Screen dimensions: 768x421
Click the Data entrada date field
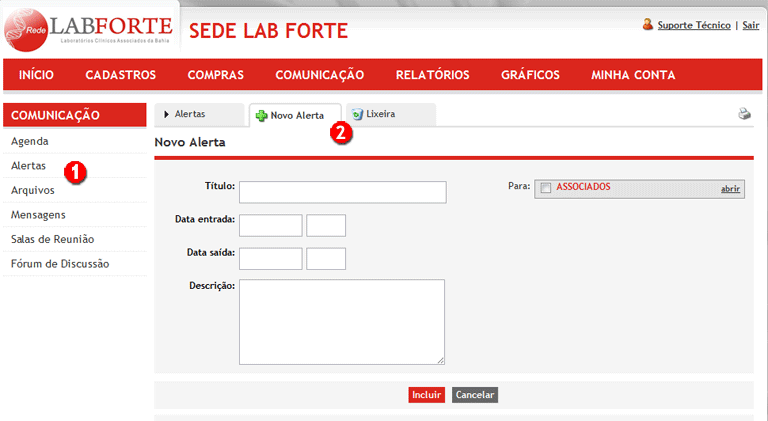tap(270, 225)
